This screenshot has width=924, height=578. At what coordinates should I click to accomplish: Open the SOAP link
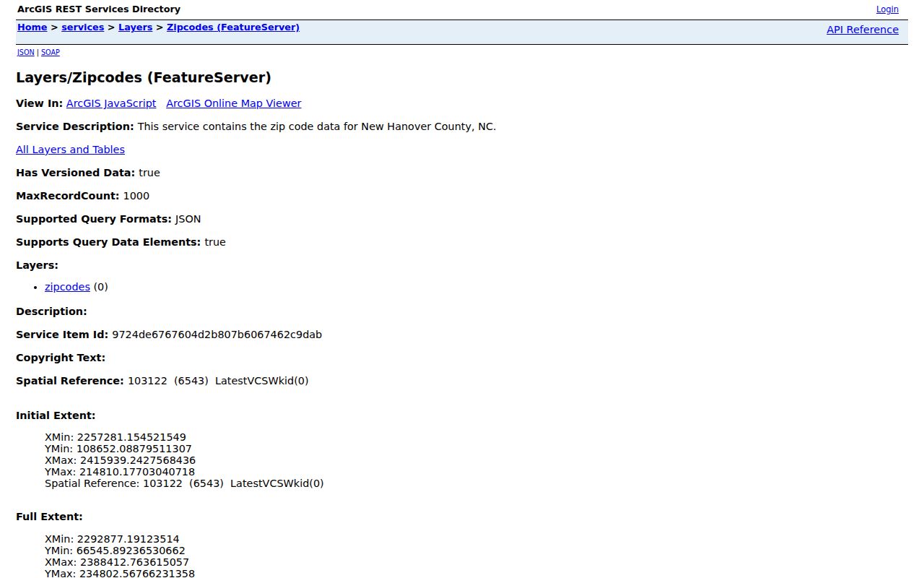coord(51,53)
